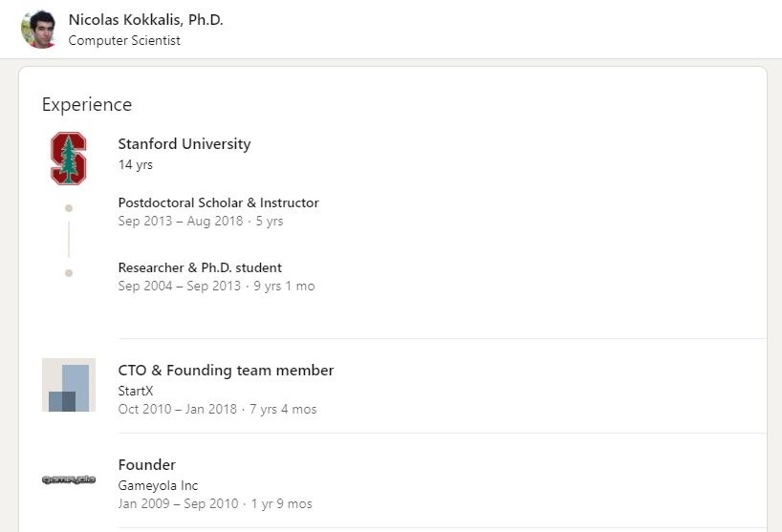This screenshot has height=532, width=782.
Task: Click the name Nicolas Kokkalis, Ph.D.
Action: tap(145, 20)
